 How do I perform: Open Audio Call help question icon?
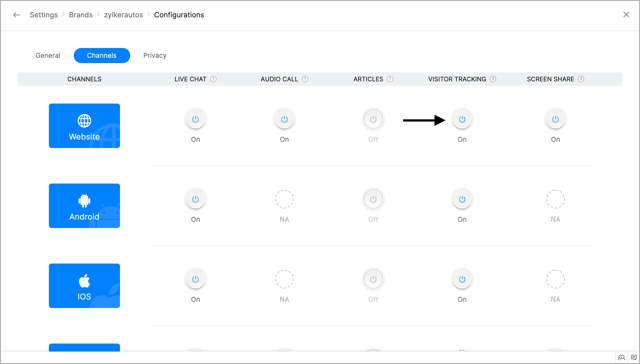[305, 79]
